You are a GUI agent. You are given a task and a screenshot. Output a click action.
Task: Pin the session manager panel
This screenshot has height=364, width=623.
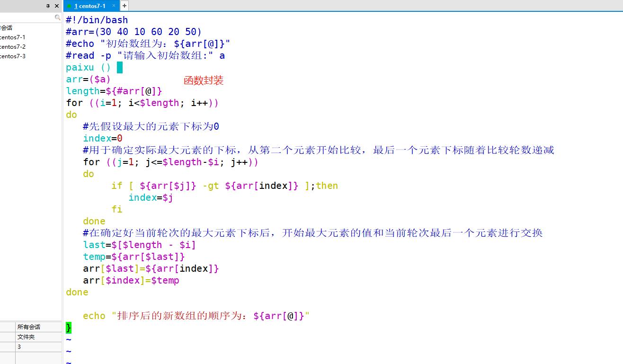tap(48, 6)
